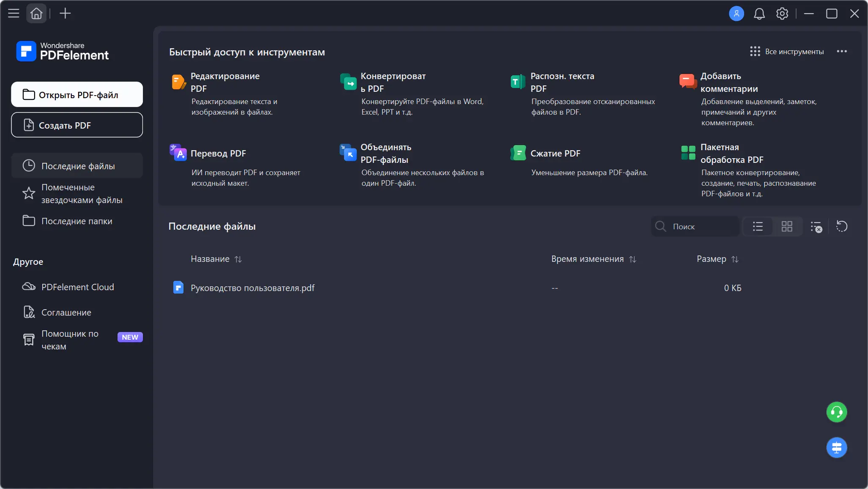Image resolution: width=868 pixels, height=489 pixels.
Task: Open the Edit PDF tool icon
Action: point(178,82)
